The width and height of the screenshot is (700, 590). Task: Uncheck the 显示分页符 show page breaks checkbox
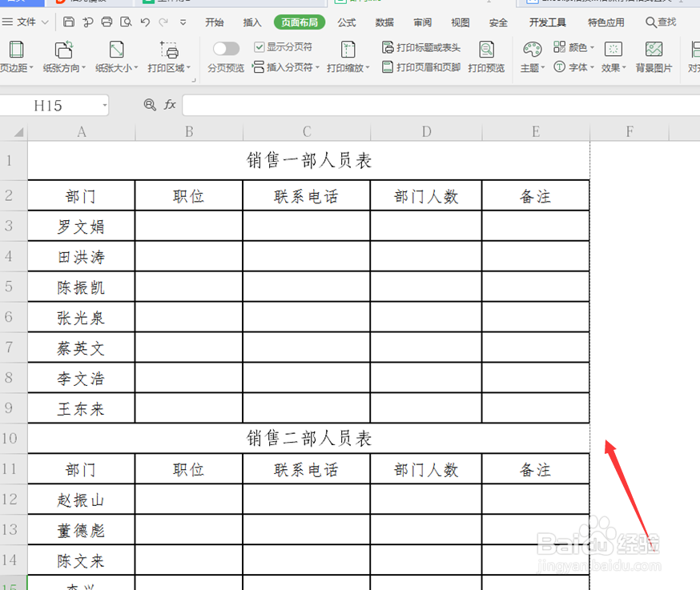[258, 46]
